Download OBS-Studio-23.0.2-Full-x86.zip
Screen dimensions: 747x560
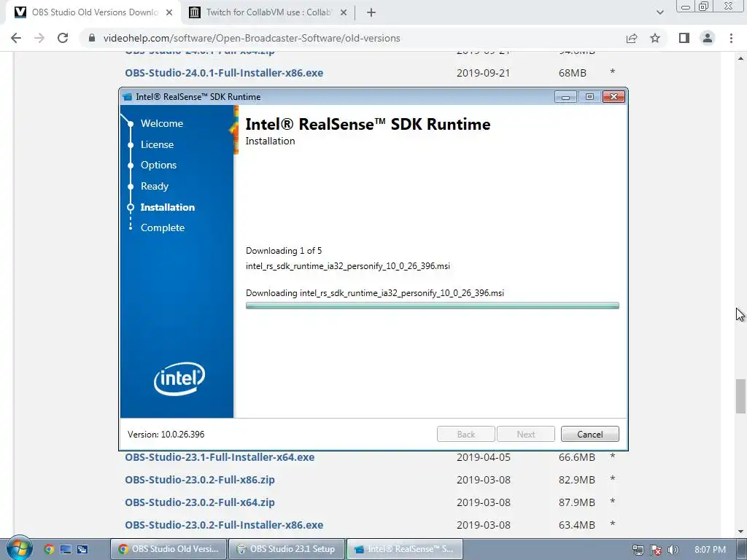pos(200,480)
